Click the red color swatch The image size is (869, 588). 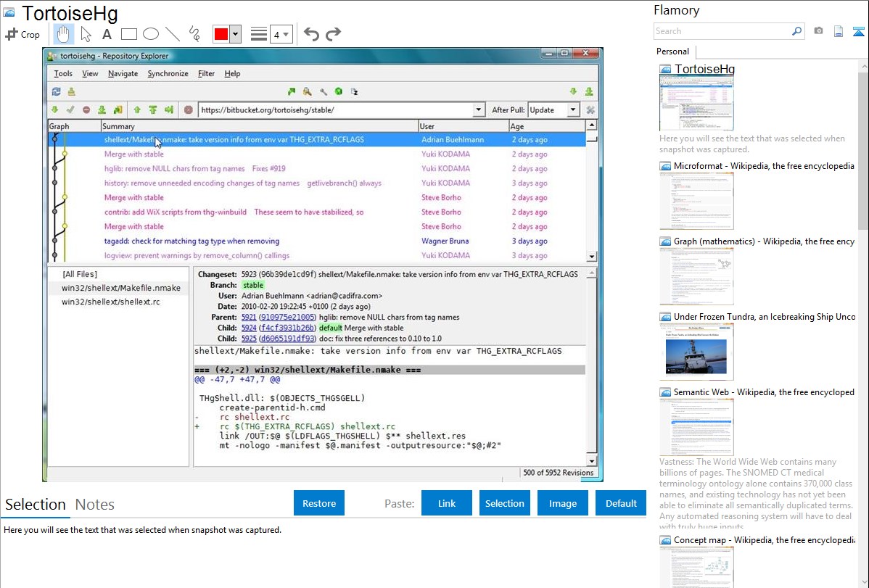tap(221, 34)
